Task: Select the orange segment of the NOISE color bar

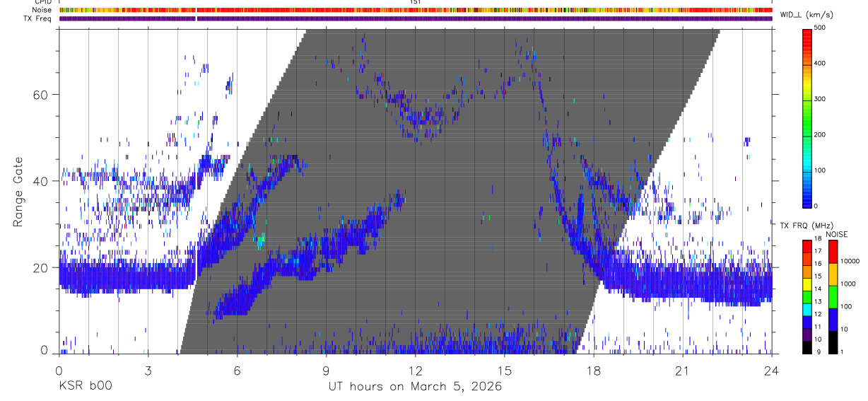Action: 833,274
